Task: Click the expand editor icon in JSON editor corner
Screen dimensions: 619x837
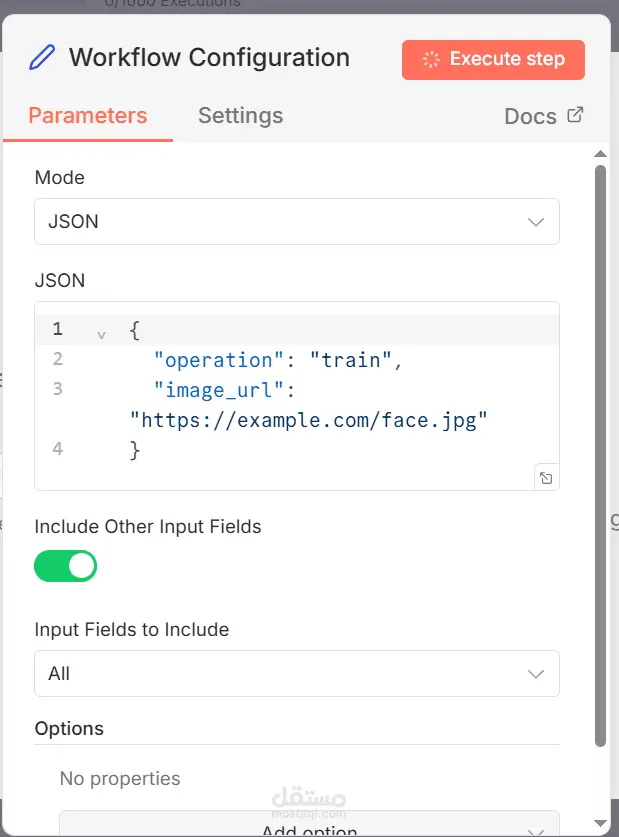Action: [546, 477]
